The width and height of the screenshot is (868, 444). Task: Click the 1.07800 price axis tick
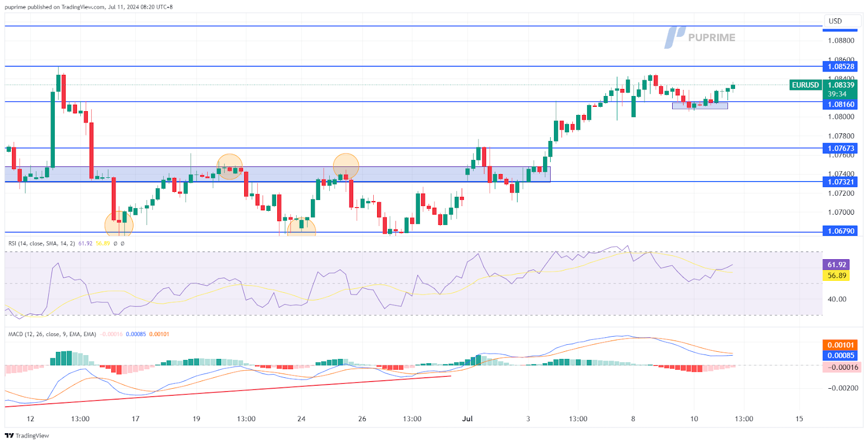(x=841, y=136)
